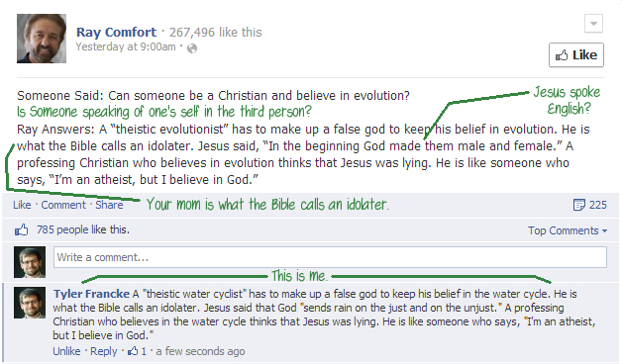Click the Write a comment field
This screenshot has height=364, width=622.
click(330, 257)
